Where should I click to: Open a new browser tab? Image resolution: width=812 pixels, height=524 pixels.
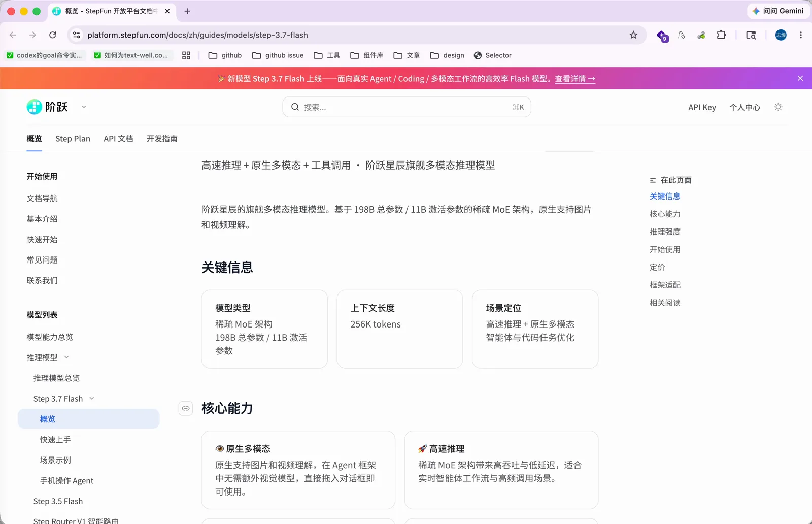point(187,11)
